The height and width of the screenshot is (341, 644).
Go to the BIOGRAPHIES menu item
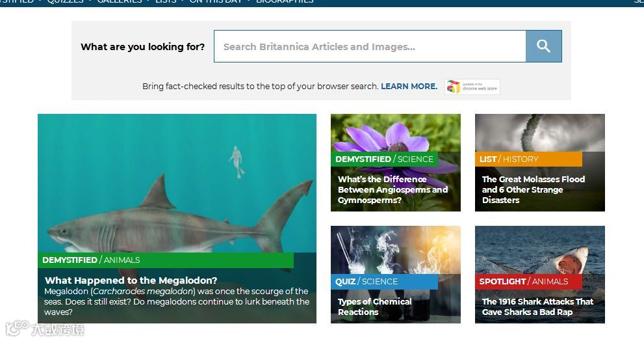[x=285, y=2]
